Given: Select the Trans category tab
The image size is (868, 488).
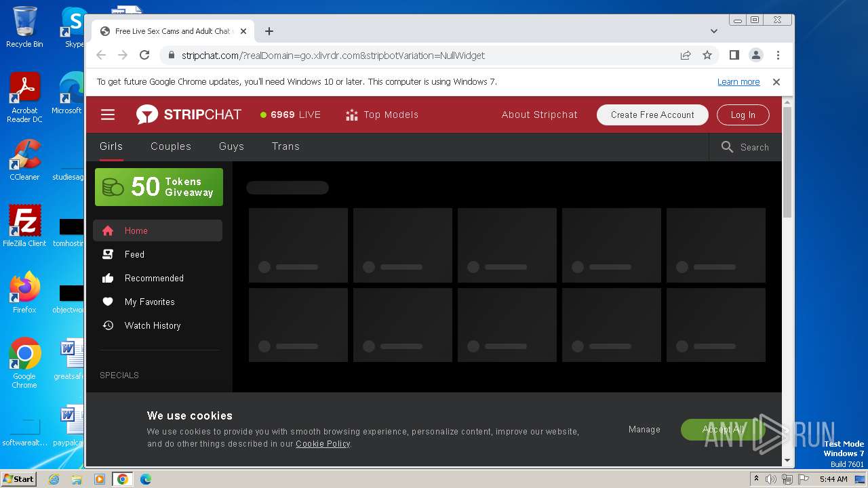Looking at the screenshot, I should pos(285,146).
